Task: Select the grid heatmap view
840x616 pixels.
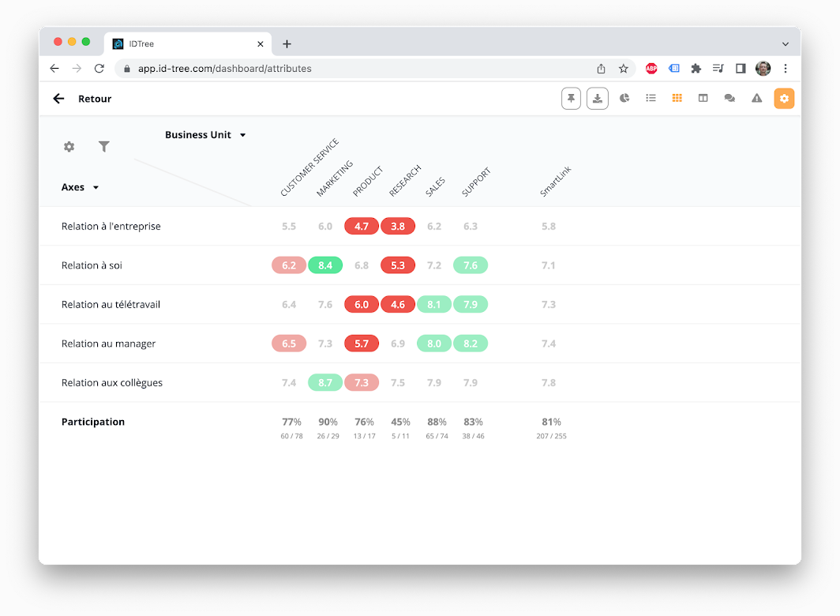Action: coord(677,98)
